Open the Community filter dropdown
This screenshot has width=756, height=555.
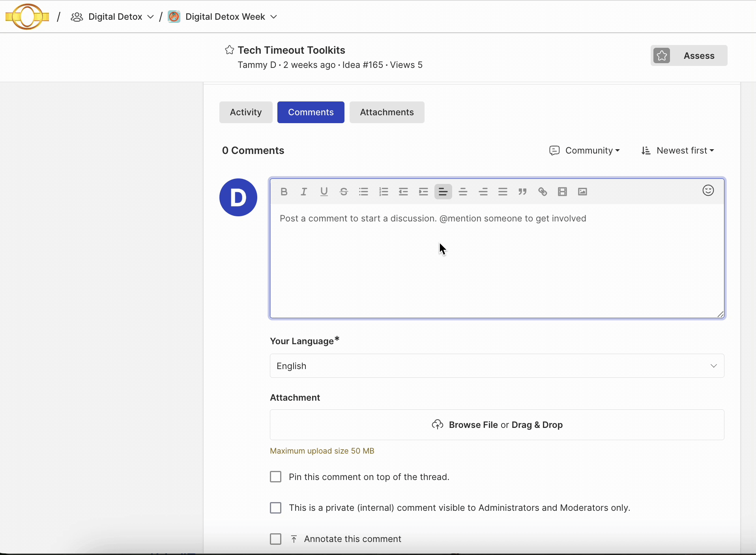585,150
